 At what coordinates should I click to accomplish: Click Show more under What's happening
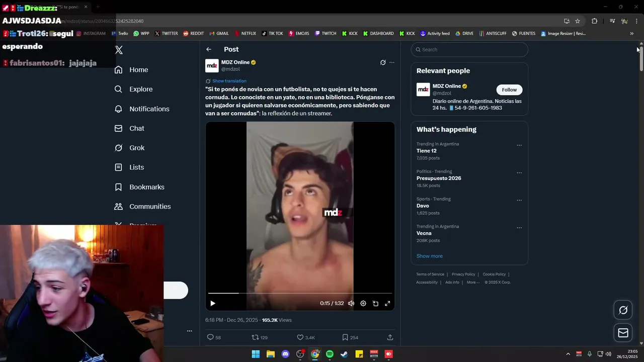[429, 256]
